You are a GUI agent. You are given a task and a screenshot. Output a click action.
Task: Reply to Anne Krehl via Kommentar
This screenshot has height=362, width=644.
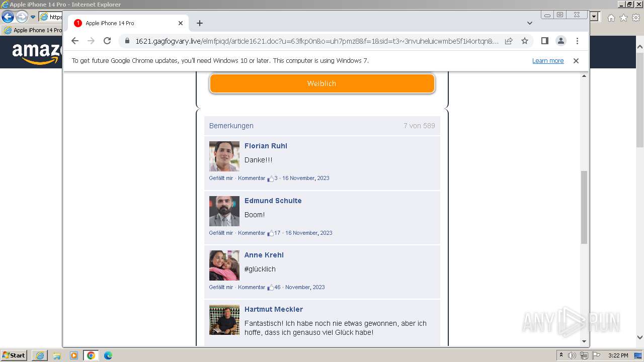pos(252,287)
